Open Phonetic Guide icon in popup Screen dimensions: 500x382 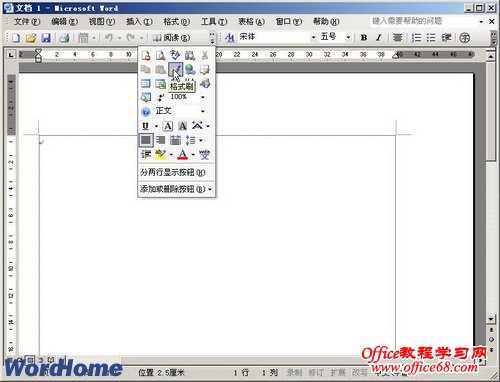coord(204,154)
